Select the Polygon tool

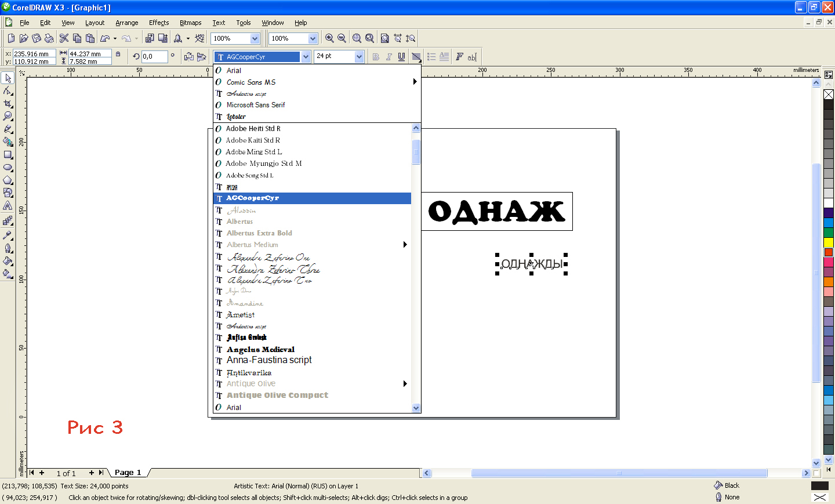click(8, 180)
